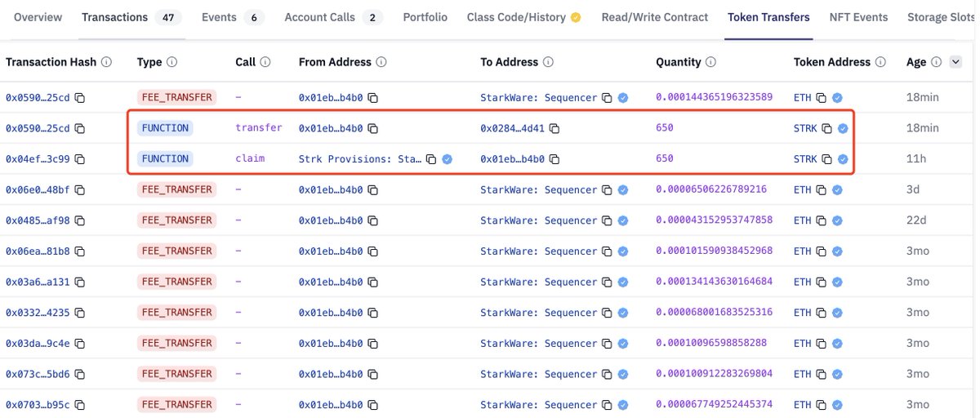This screenshot has width=980, height=418.
Task: Open StarkWare: Sequencer link in 22d row
Action: point(539,220)
